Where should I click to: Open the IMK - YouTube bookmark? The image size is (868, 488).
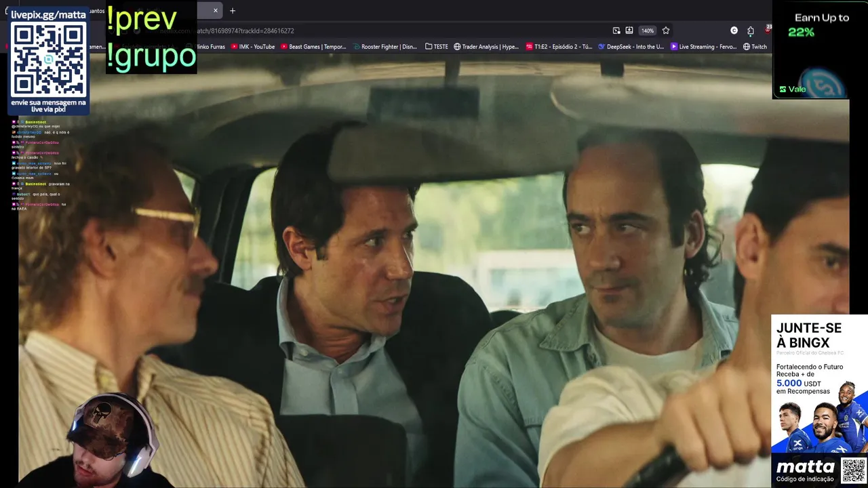tap(253, 47)
